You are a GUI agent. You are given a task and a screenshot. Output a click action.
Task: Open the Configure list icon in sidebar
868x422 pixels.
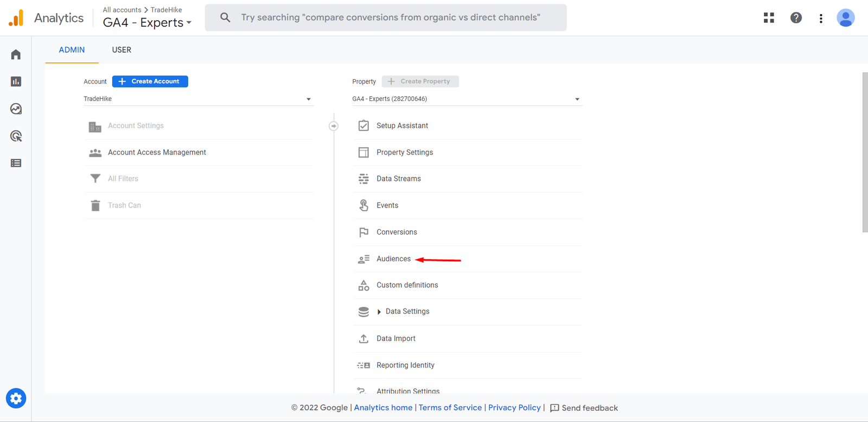pos(16,163)
